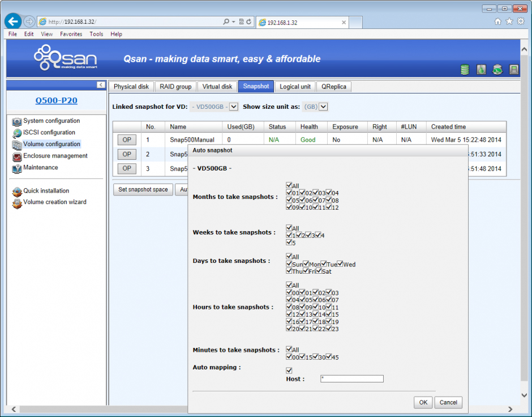
Task: Switch to the QReplica tab
Action: pyautogui.click(x=334, y=87)
